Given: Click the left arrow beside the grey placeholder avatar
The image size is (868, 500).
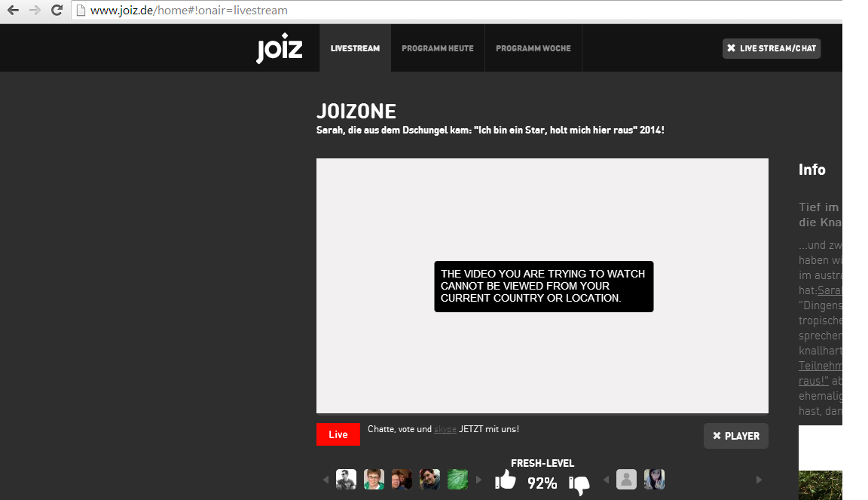Looking at the screenshot, I should pos(606,480).
